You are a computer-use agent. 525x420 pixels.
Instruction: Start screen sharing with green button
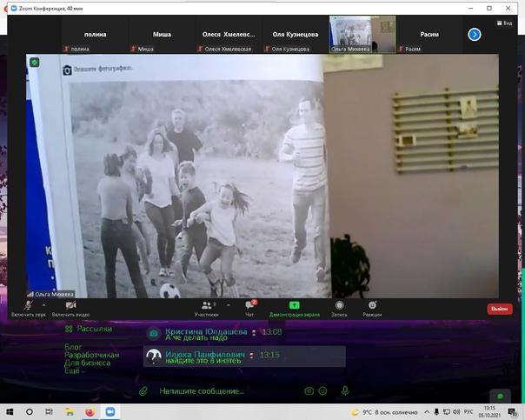tap(295, 309)
